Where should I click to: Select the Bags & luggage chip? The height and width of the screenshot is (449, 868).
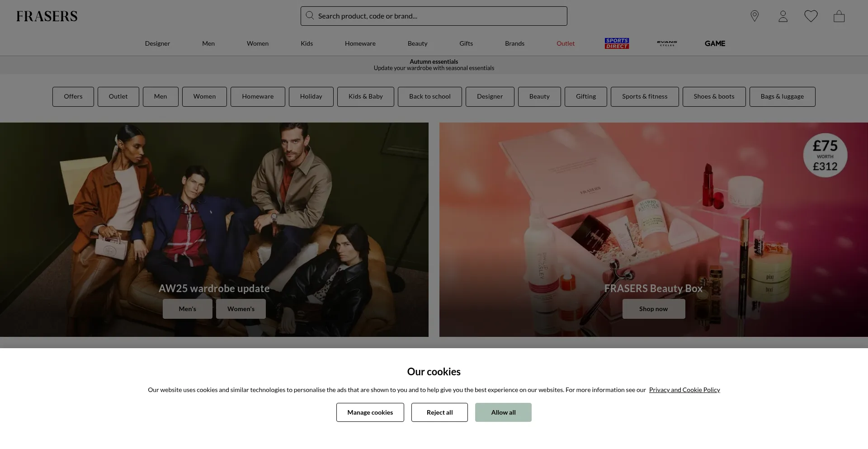[783, 97]
